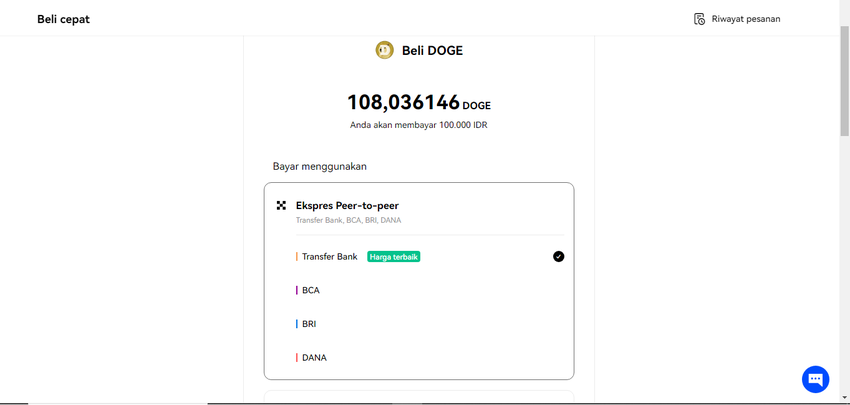Click the orange color bar beside Transfer Bank
850x405 pixels.
pos(297,257)
